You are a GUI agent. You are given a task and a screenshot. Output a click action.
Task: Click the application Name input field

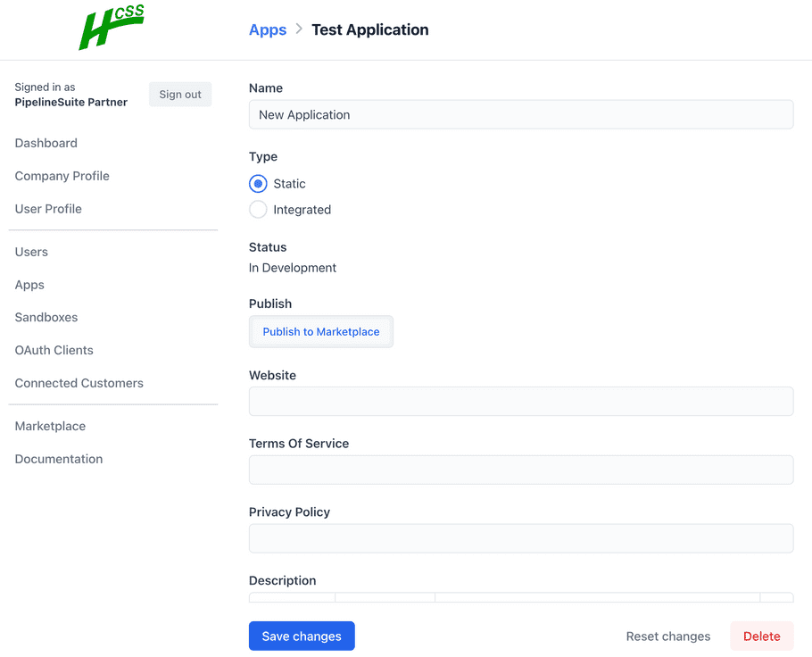tap(520, 114)
